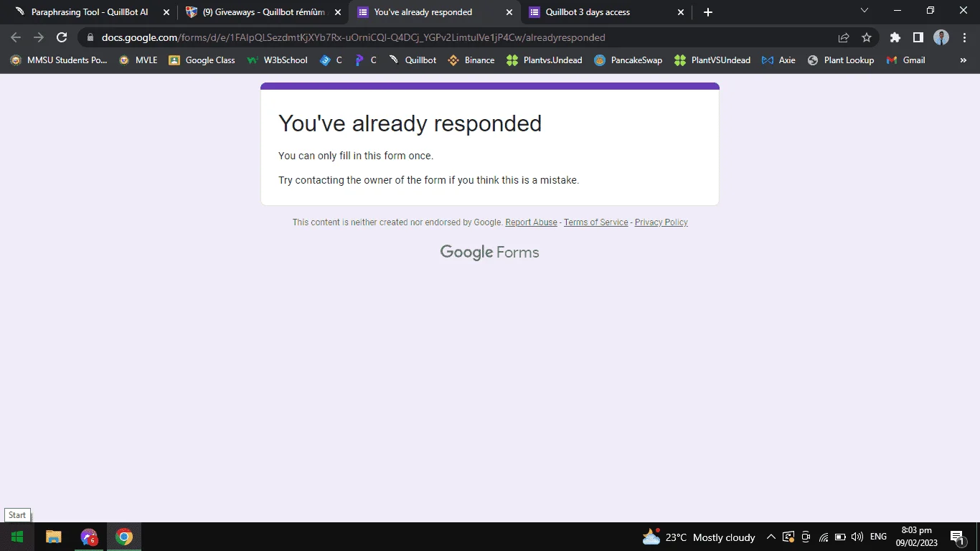This screenshot has height=551, width=980.
Task: Open the tab search dropdown arrow
Action: [864, 11]
